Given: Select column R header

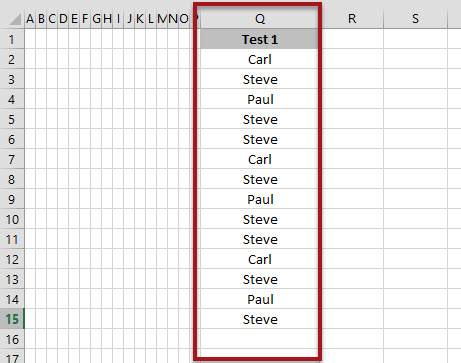Looking at the screenshot, I should [352, 19].
